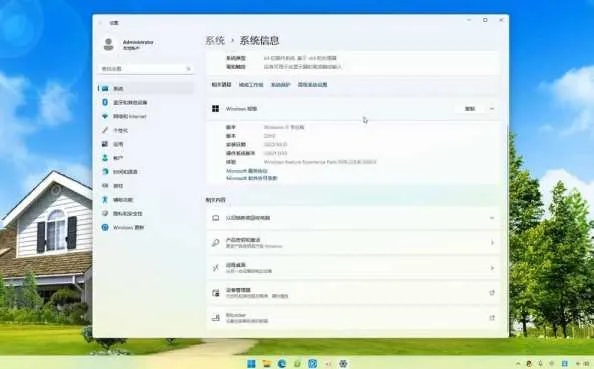This screenshot has height=369, width=594.
Task: Click the back arrow in Settings title bar
Action: pos(100,23)
